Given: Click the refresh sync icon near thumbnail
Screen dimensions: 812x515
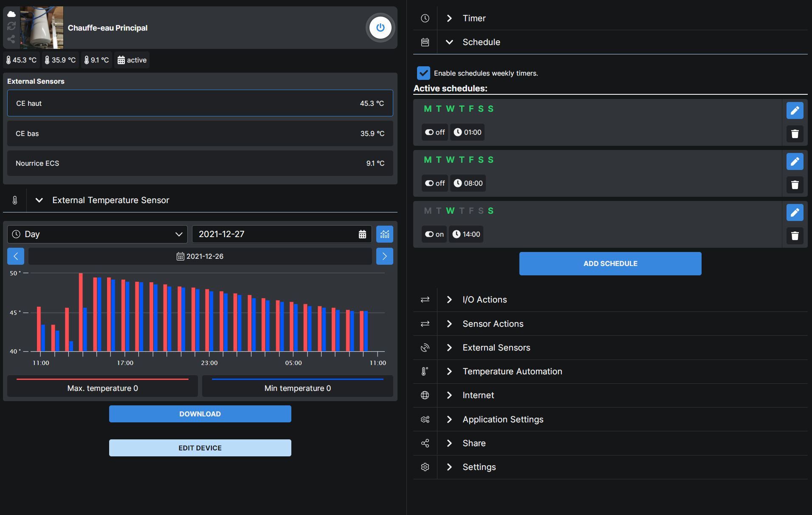Looking at the screenshot, I should [11, 26].
